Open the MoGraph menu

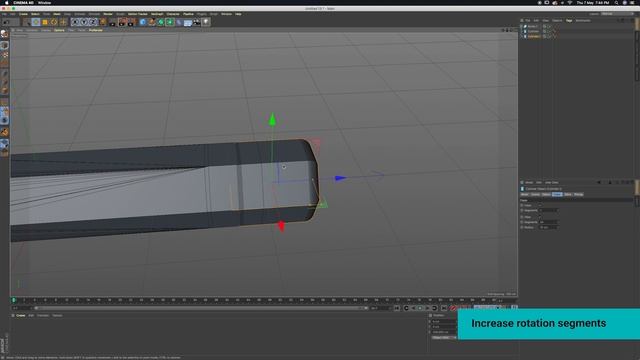coord(157,14)
